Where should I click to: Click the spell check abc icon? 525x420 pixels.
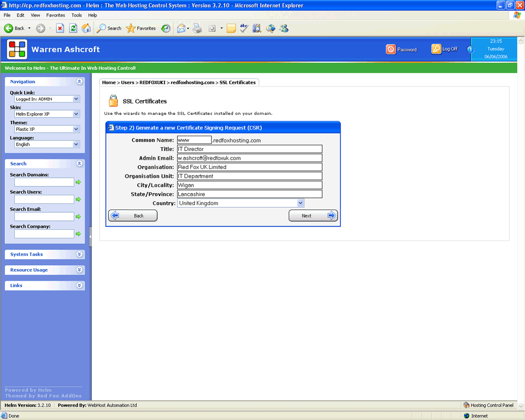click(244, 28)
